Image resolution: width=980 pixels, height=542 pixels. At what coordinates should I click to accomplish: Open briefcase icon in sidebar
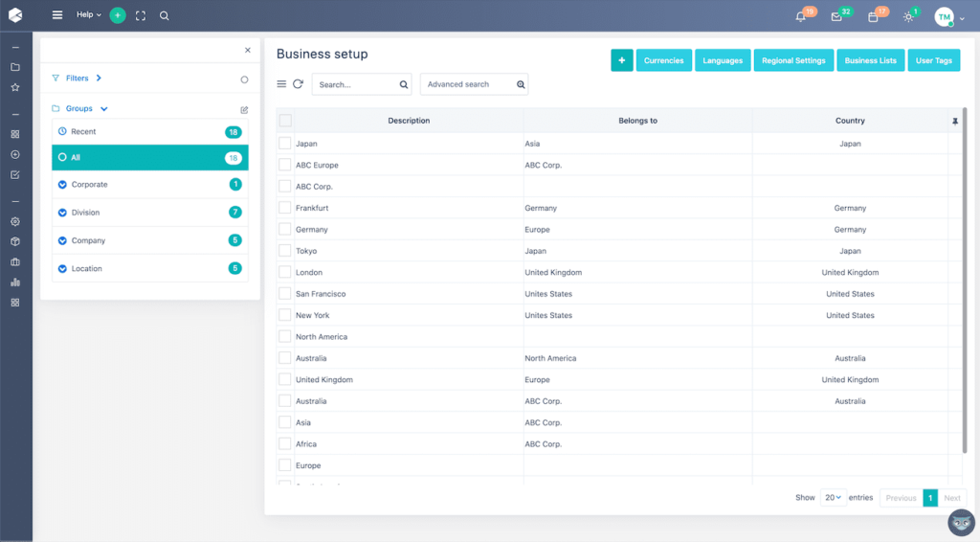[15, 262]
